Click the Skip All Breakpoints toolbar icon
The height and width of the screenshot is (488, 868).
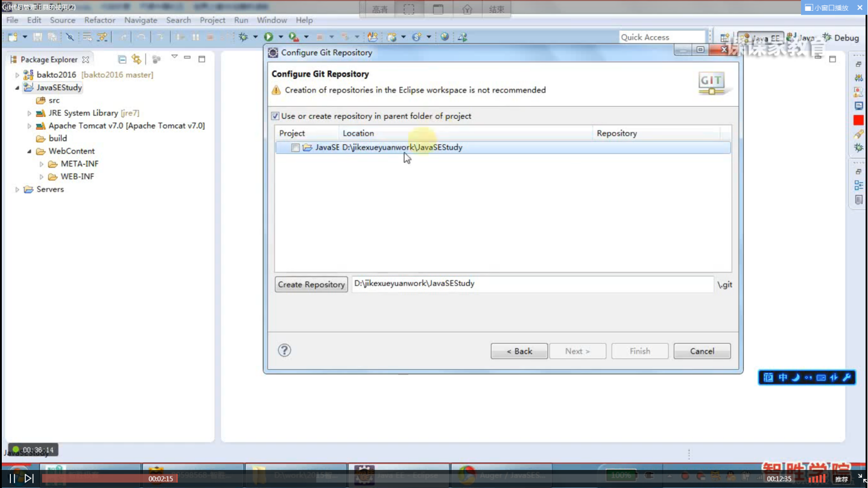[70, 37]
